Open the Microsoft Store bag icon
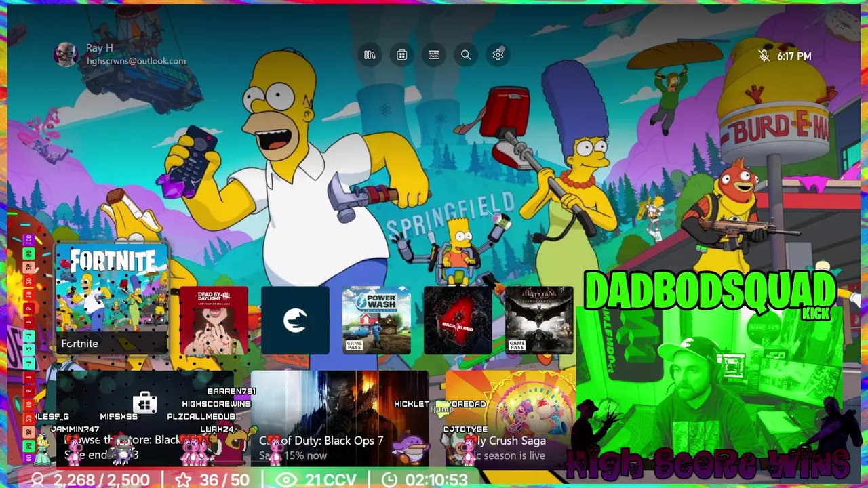868x488 pixels. click(401, 55)
